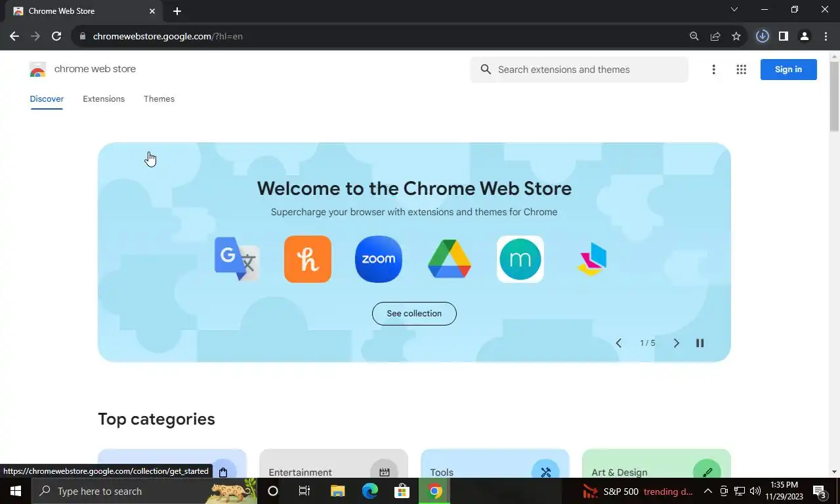The image size is (840, 504).
Task: Click the Google Translate extension icon
Action: tap(237, 259)
